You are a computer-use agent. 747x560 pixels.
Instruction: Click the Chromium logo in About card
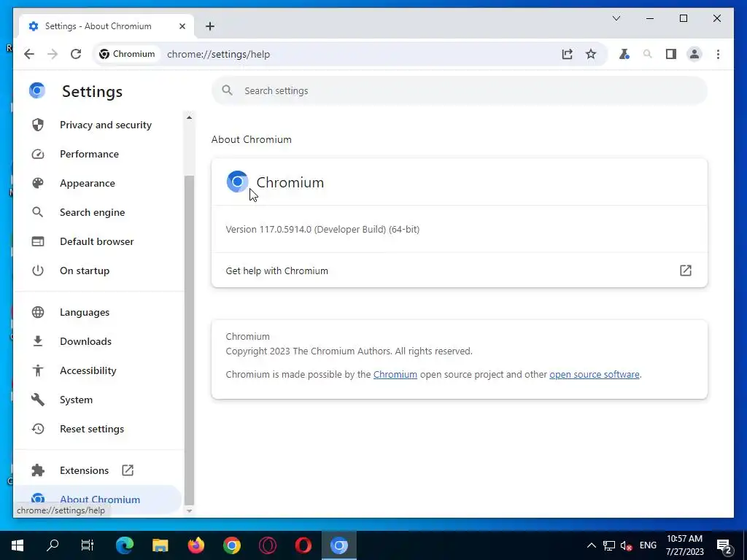point(237,182)
